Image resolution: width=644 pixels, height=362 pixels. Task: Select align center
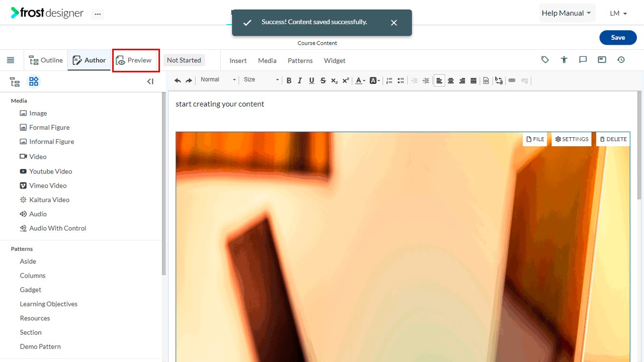451,80
